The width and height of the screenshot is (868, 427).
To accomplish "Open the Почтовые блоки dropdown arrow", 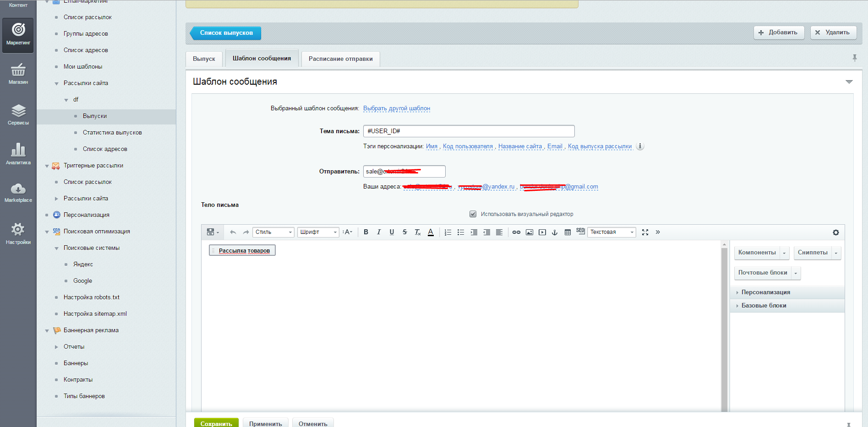I will coord(796,273).
